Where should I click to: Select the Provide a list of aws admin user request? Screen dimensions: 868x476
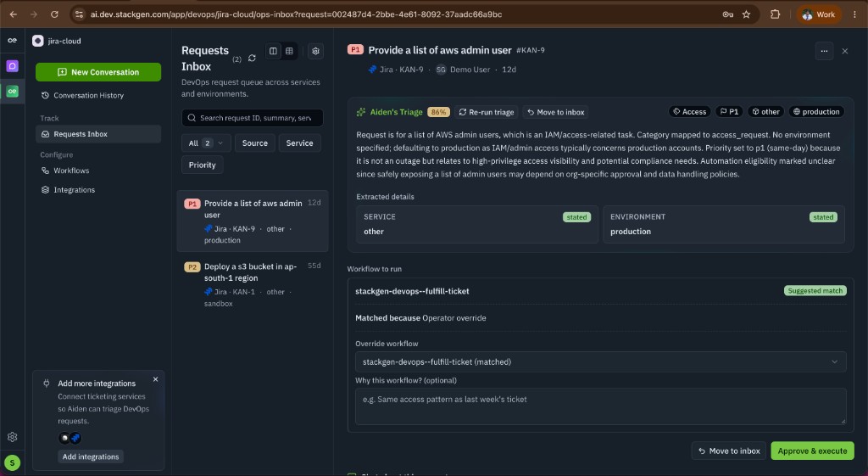coord(253,221)
